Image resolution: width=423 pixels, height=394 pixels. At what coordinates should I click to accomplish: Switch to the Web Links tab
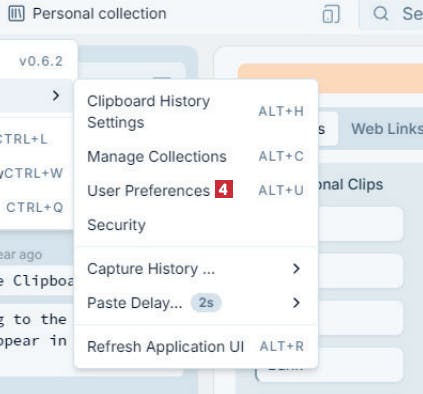point(387,128)
